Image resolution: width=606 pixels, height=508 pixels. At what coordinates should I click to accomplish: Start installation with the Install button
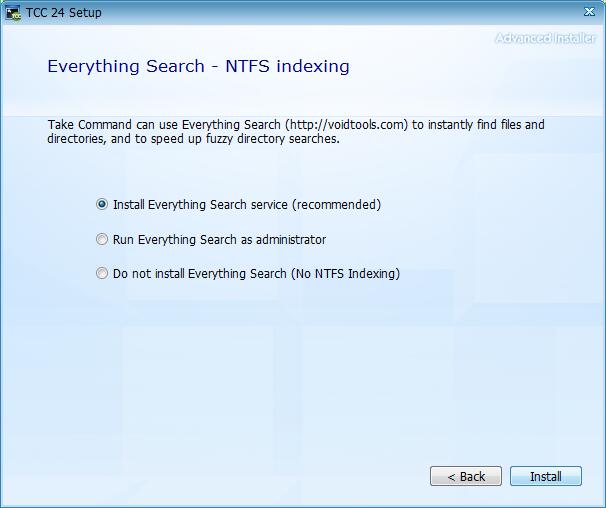546,476
